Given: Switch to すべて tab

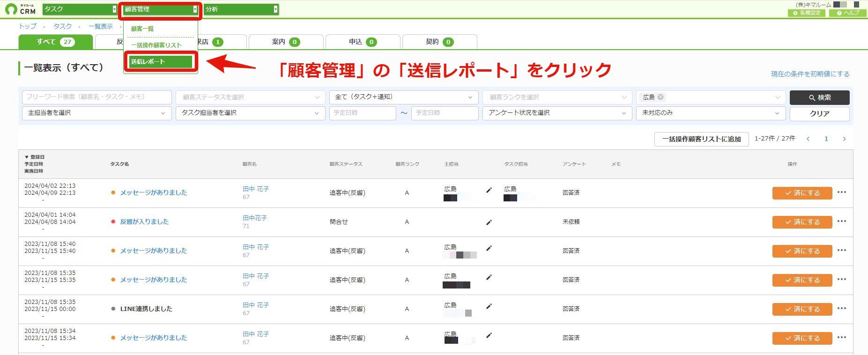Looking at the screenshot, I should point(56,42).
